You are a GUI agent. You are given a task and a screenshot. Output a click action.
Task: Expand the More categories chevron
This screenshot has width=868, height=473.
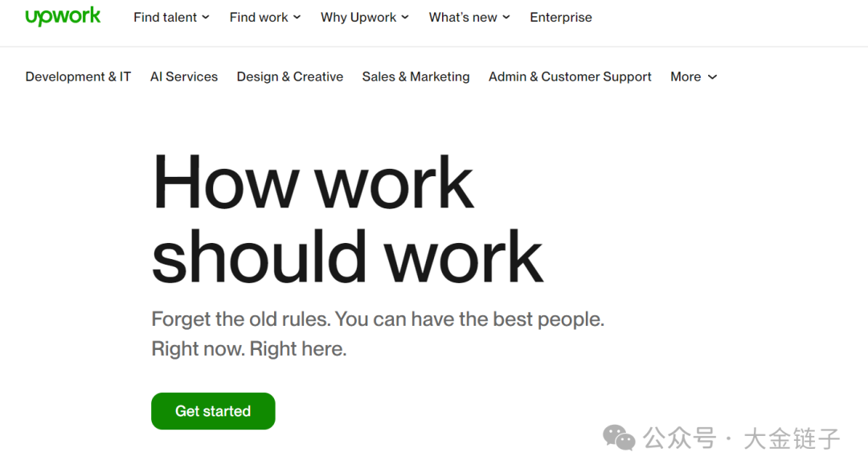(712, 77)
